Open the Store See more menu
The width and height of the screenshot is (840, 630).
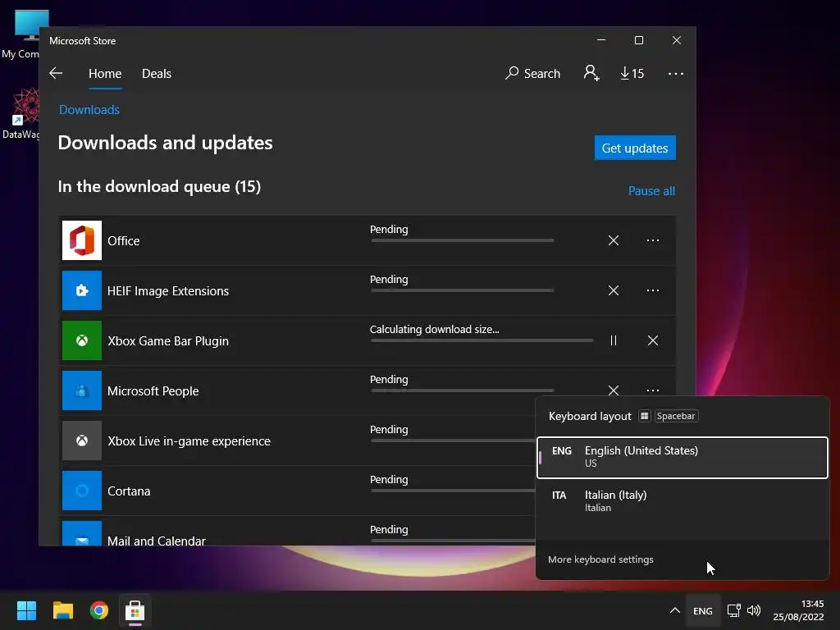point(676,73)
